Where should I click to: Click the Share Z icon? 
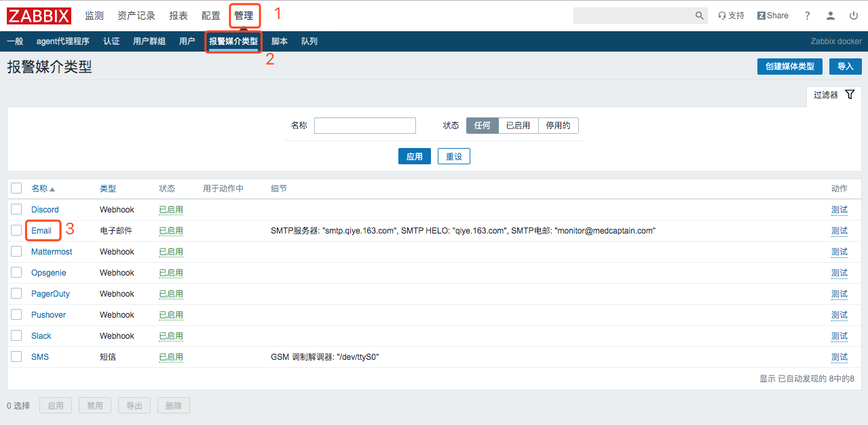click(x=761, y=16)
